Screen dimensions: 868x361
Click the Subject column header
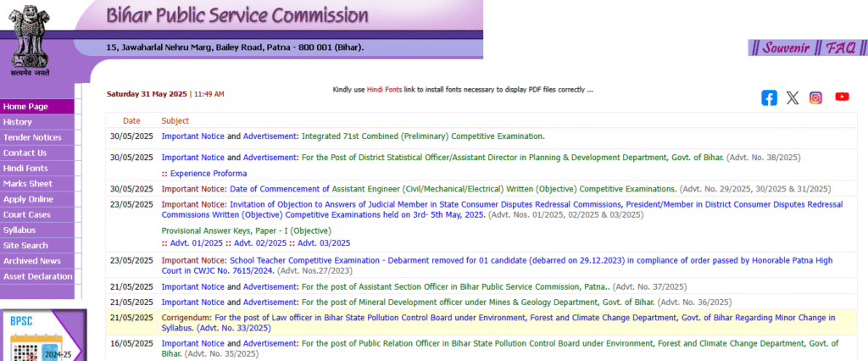coord(175,120)
